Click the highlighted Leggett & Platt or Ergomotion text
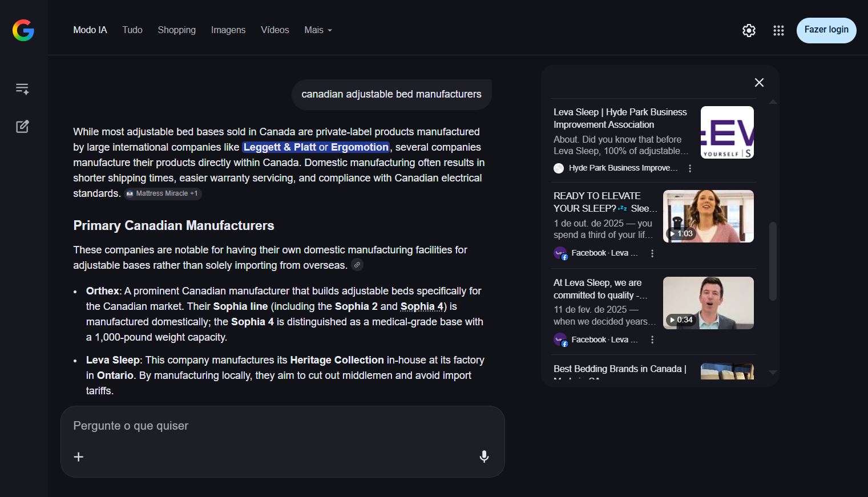The width and height of the screenshot is (868, 497). click(316, 147)
